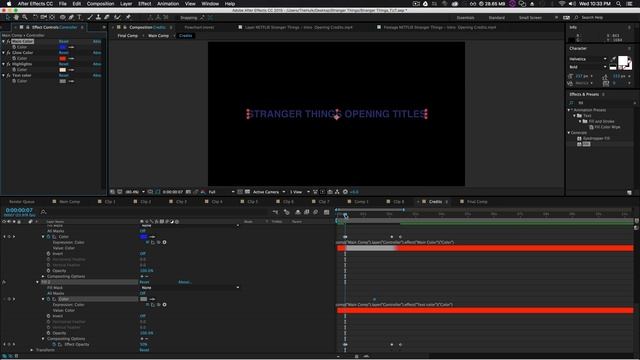Toggle the timeline Graph Editor button
640x360 pixels.
(327, 212)
